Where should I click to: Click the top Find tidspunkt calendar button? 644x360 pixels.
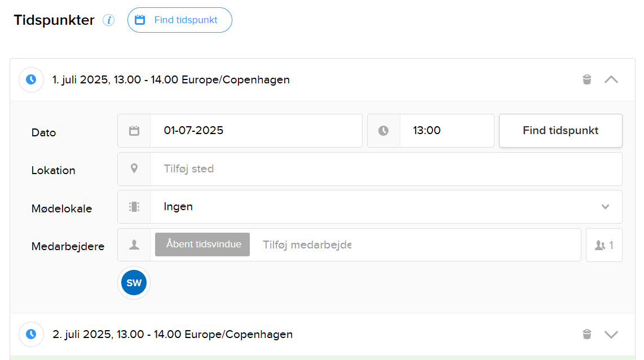pyautogui.click(x=179, y=20)
